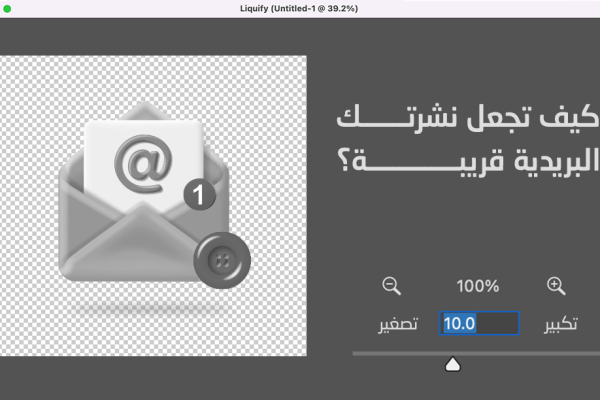Click the round sewing button on the envelope
The height and width of the screenshot is (400, 600).
tap(220, 262)
